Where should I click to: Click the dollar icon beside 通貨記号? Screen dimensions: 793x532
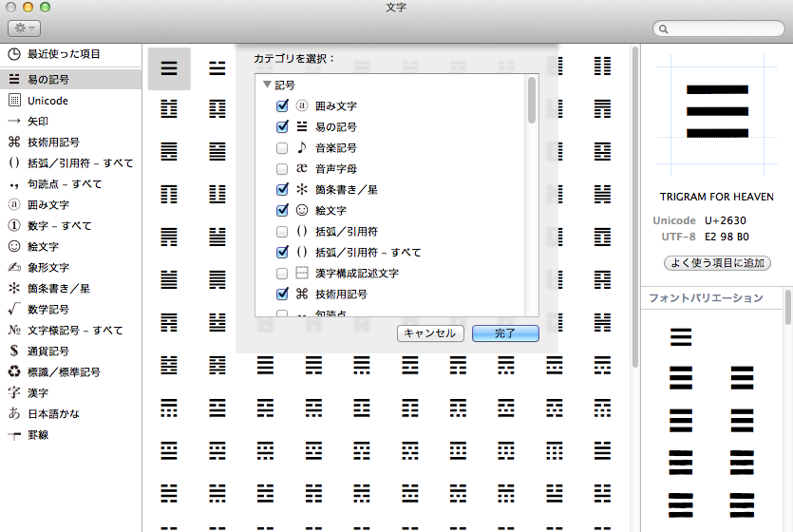click(x=14, y=351)
